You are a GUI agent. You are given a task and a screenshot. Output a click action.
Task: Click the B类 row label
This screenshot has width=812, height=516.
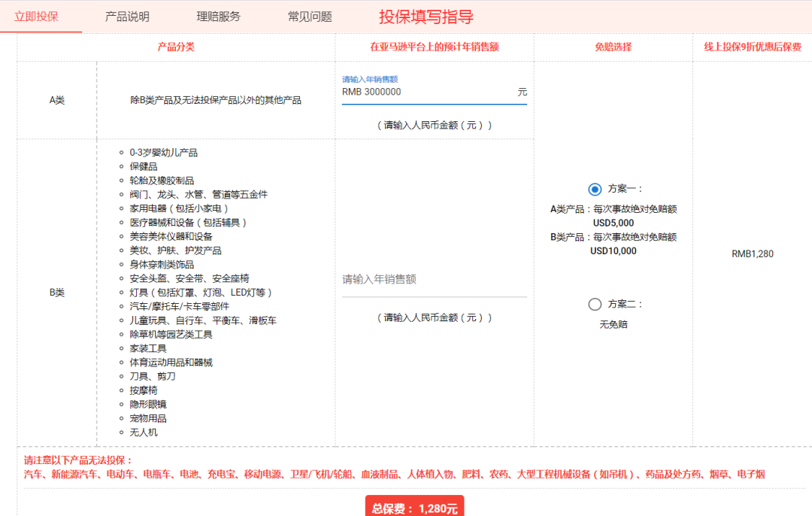[x=57, y=293]
